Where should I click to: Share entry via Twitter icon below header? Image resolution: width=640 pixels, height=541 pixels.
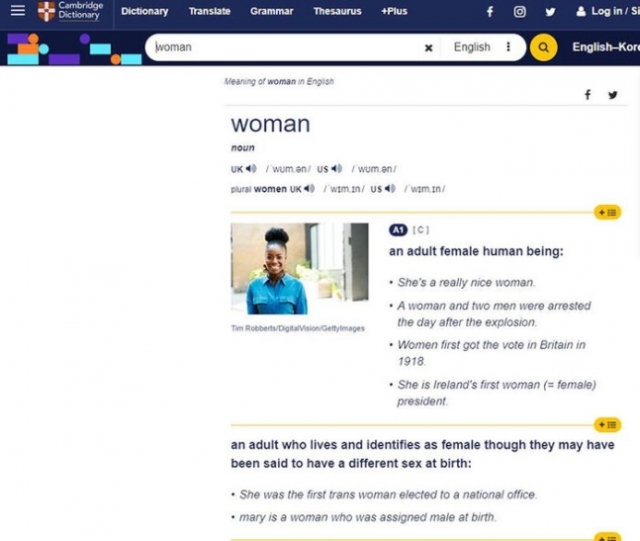click(612, 95)
